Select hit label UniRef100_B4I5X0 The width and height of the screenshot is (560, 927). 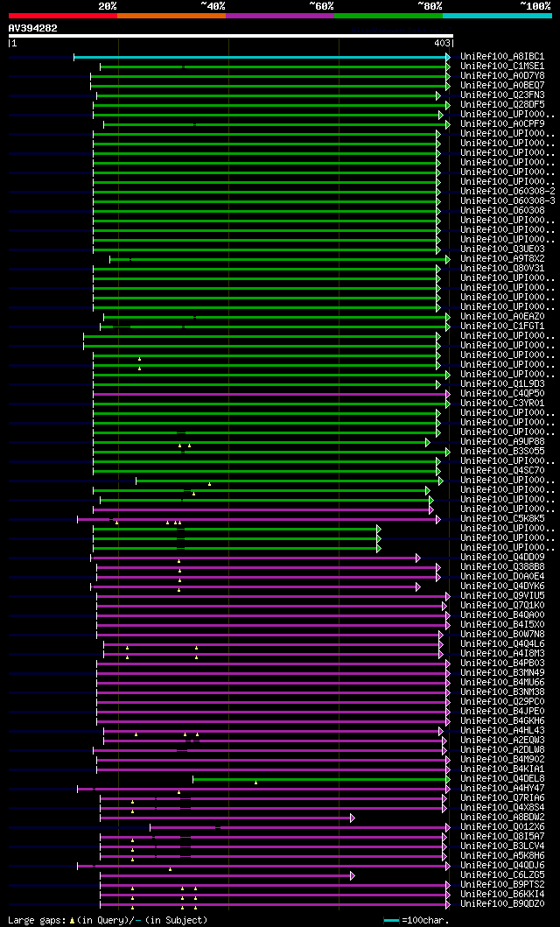(x=503, y=625)
